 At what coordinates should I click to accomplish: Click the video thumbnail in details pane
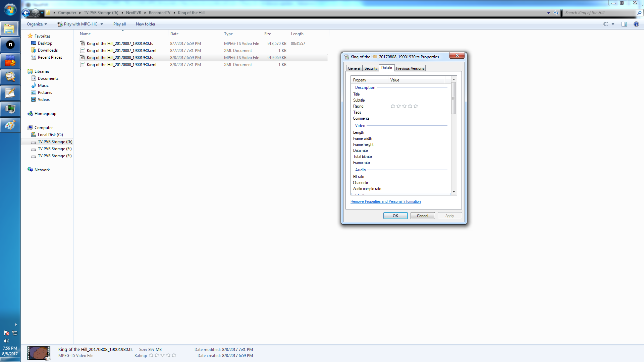pyautogui.click(x=39, y=353)
